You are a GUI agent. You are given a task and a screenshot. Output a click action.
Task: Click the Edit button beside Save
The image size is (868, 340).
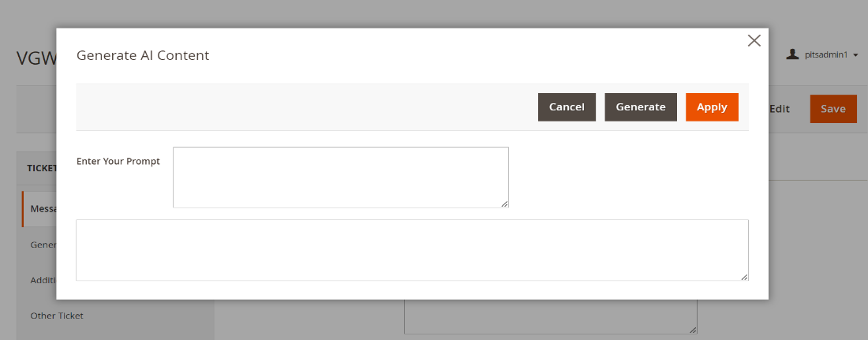coord(780,109)
